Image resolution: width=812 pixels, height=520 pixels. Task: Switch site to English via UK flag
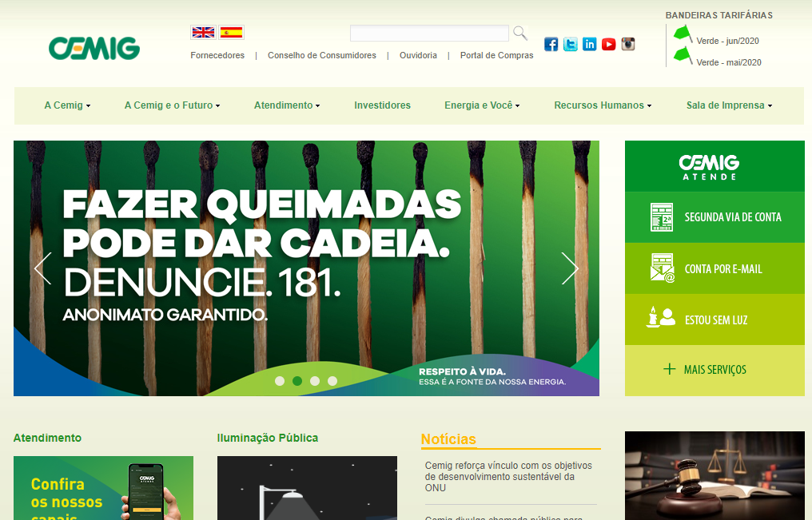204,33
